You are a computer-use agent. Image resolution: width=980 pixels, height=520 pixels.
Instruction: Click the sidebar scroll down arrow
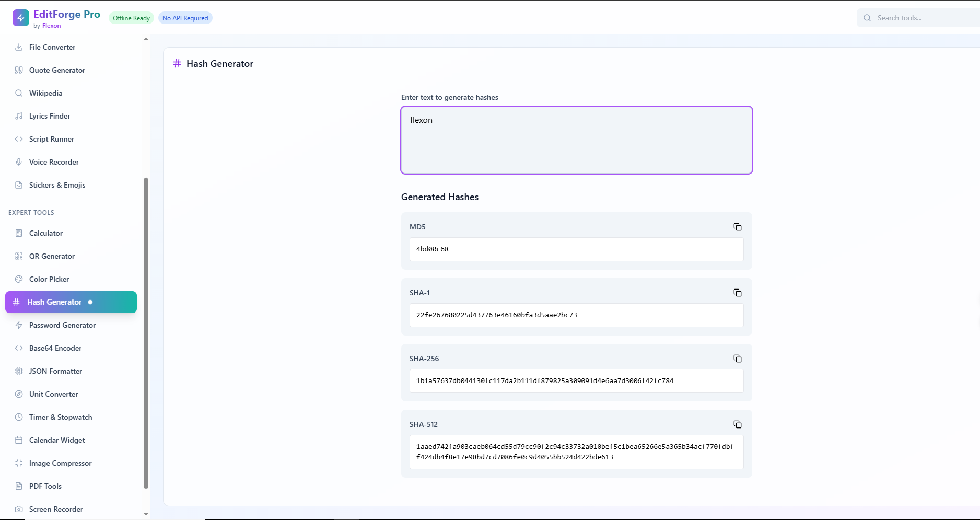point(146,514)
